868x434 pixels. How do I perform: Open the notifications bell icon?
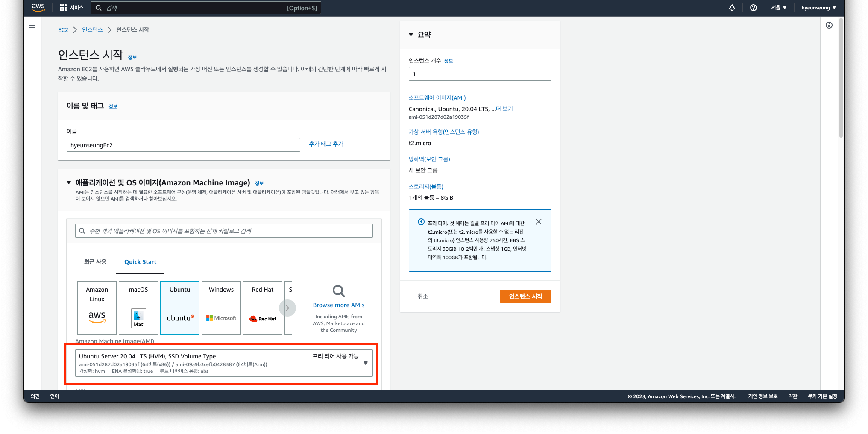(732, 8)
